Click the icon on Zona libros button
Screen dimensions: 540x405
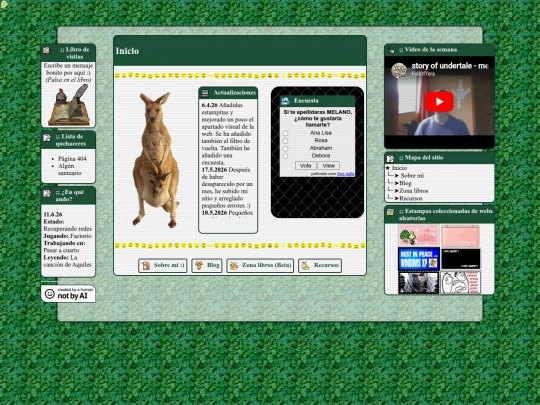pos(234,266)
